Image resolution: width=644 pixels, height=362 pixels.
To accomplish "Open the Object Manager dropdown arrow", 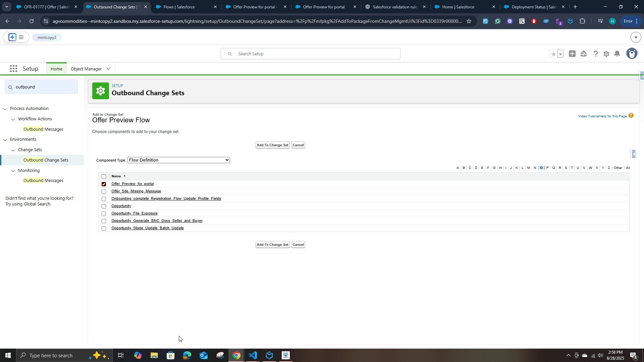I will (x=108, y=69).
